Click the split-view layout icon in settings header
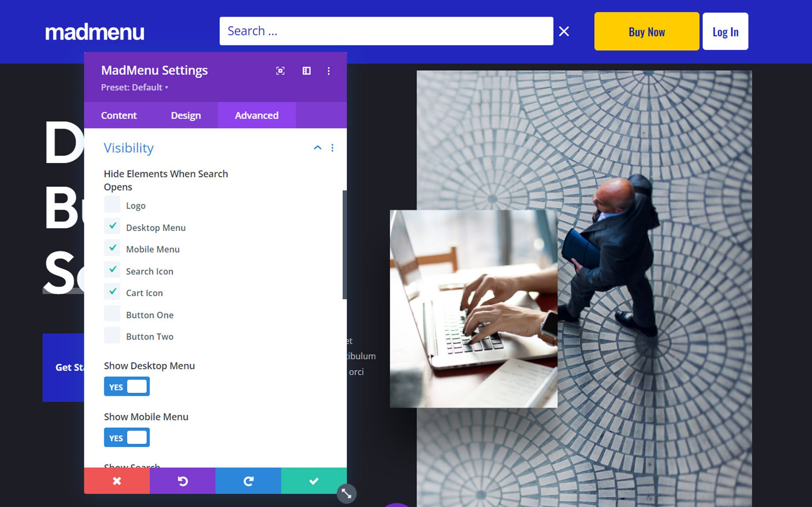Image resolution: width=812 pixels, height=507 pixels. pyautogui.click(x=307, y=71)
